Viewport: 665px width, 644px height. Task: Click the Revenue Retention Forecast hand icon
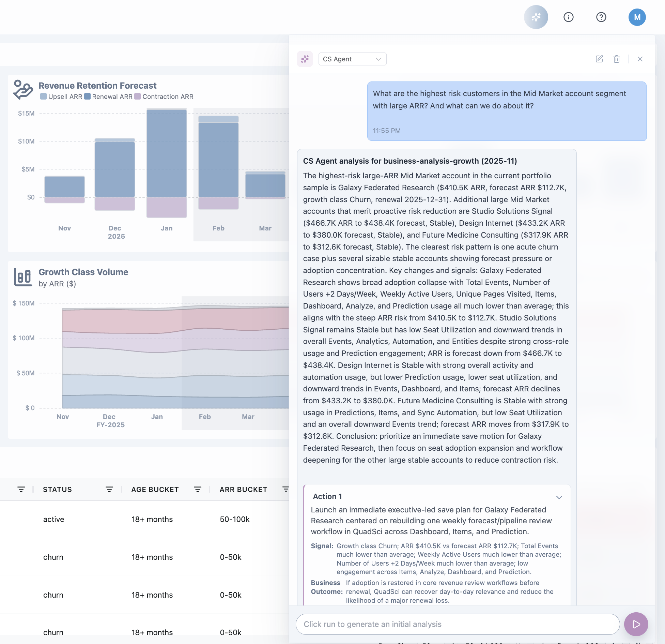click(23, 89)
